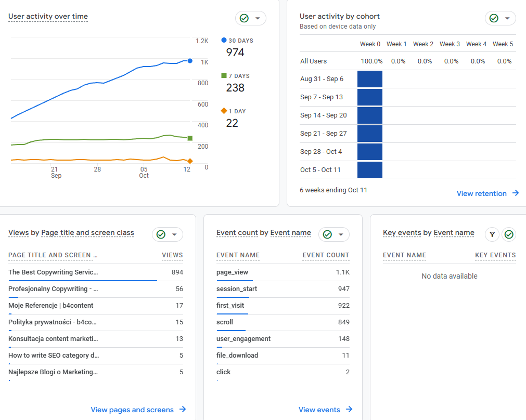526x420 pixels.
Task: Open the View pages and screens link
Action: click(x=132, y=410)
